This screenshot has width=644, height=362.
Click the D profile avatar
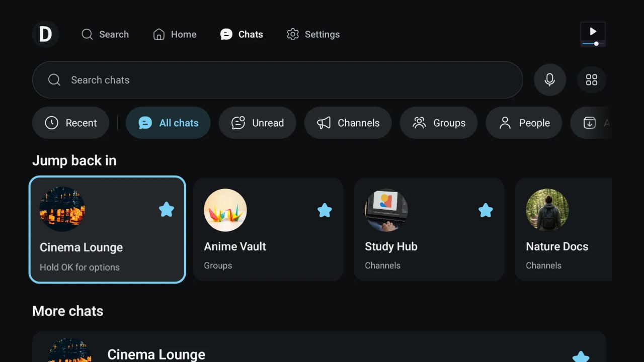point(45,34)
